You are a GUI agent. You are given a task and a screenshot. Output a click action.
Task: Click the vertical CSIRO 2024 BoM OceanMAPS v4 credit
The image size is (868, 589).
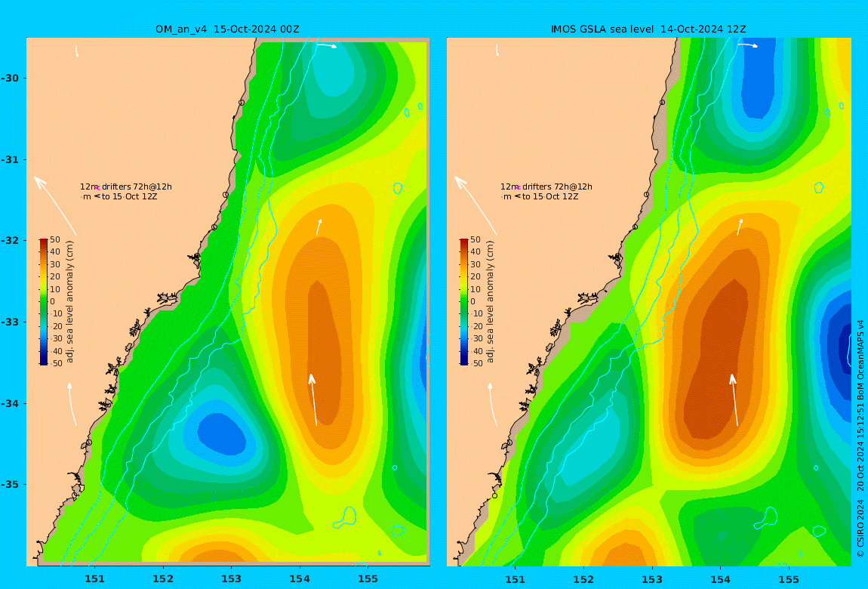click(860, 439)
